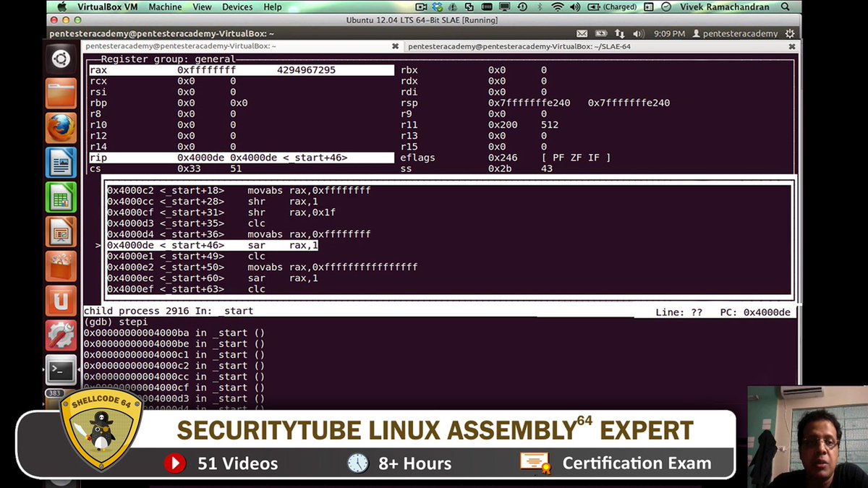The height and width of the screenshot is (488, 868).
Task: Click the PC: 0x4000de status entry
Action: [754, 312]
